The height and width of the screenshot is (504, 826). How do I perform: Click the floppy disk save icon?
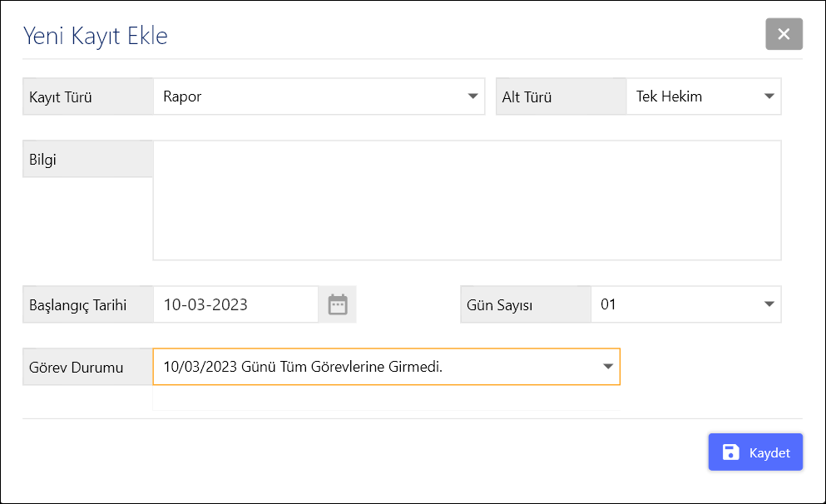click(x=730, y=452)
